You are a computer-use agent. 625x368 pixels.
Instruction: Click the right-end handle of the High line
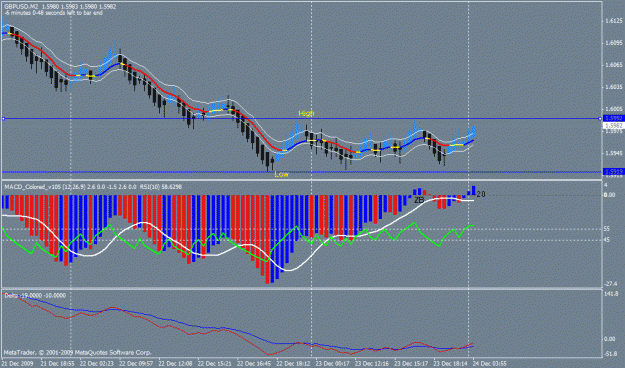[600, 118]
